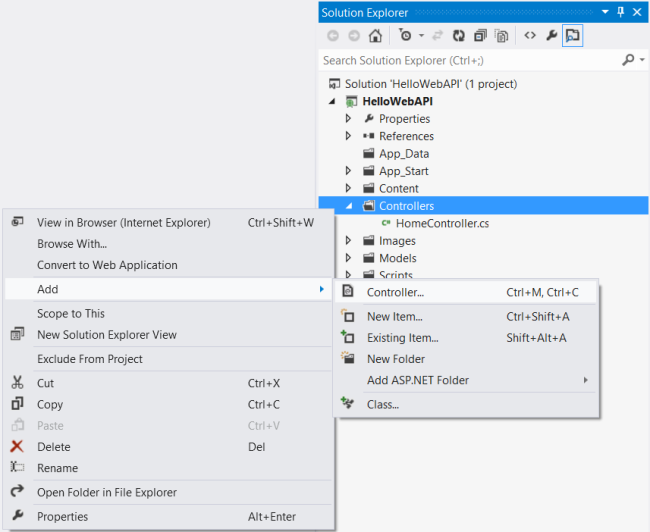
Task: Click the Show All Files icon
Action: (501, 36)
